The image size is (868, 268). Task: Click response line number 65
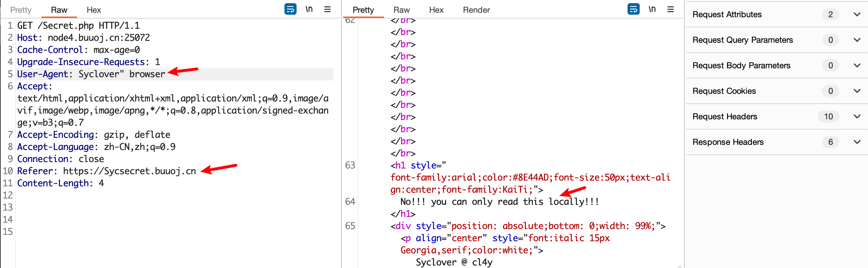coord(350,226)
